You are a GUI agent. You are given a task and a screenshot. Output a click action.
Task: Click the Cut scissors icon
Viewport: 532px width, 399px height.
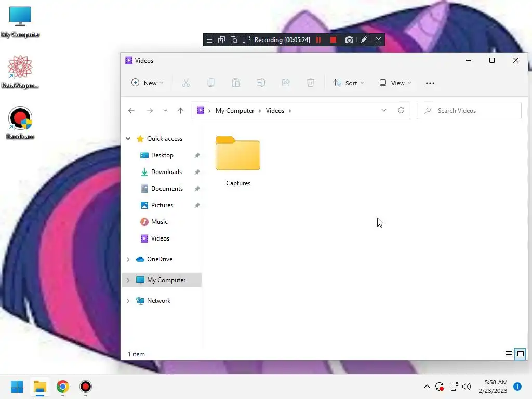(x=185, y=83)
